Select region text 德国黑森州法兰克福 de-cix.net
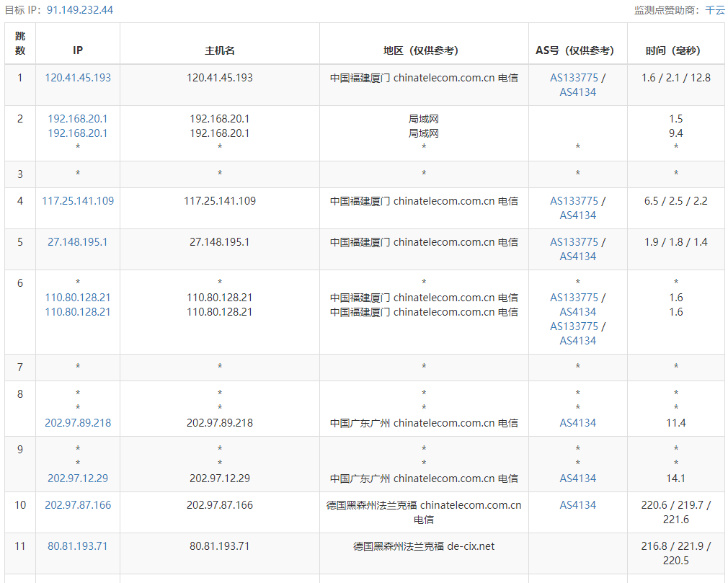The image size is (728, 583). pyautogui.click(x=424, y=546)
